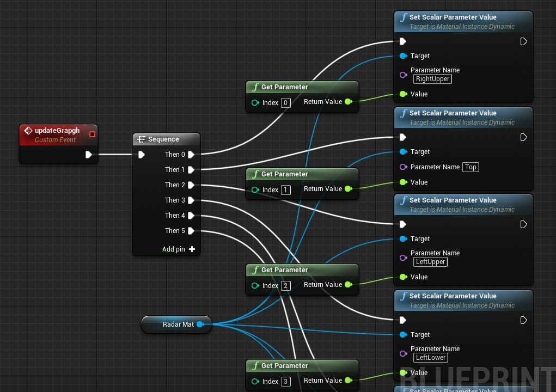Select header of LeftLower Set Scalar node
Screen dimensions: 556x392
point(463,300)
